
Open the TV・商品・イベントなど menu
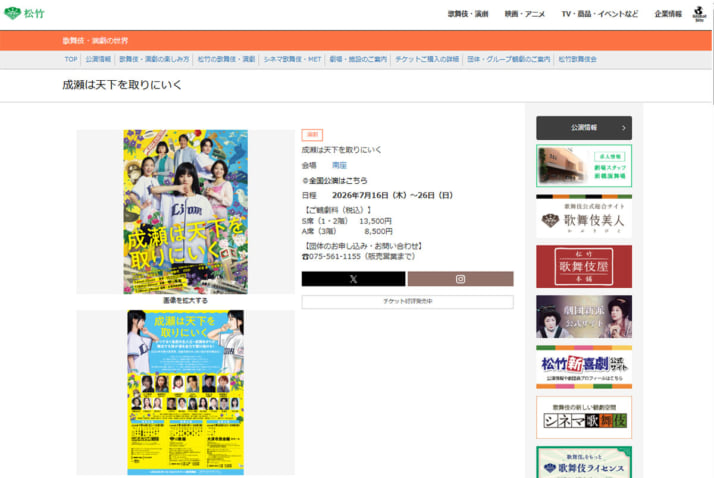click(600, 14)
